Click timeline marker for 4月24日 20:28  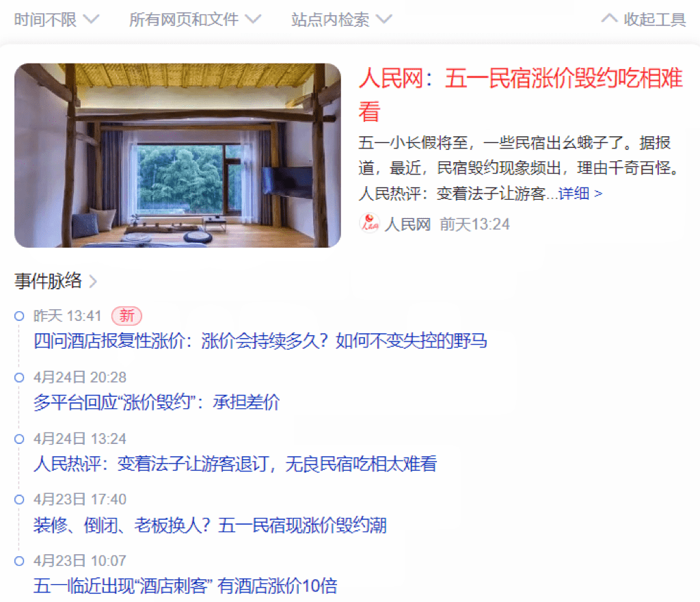point(19,378)
